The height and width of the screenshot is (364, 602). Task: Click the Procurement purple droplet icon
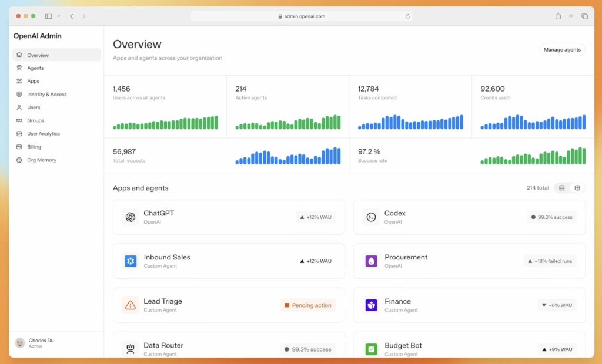point(371,261)
